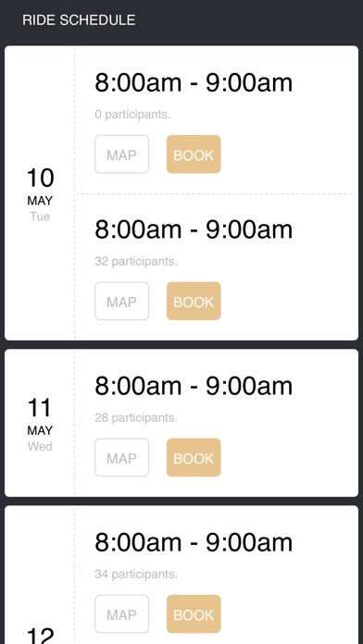Select time slot above 34 participants text
This screenshot has height=644, width=363.
(194, 542)
